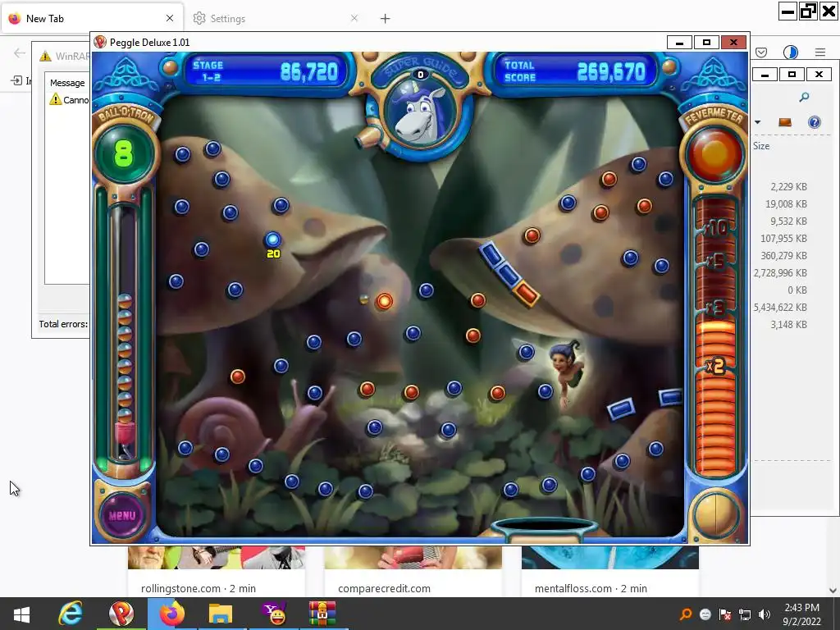Click the Ball-O-Tron ball counter showing 8

tap(125, 153)
